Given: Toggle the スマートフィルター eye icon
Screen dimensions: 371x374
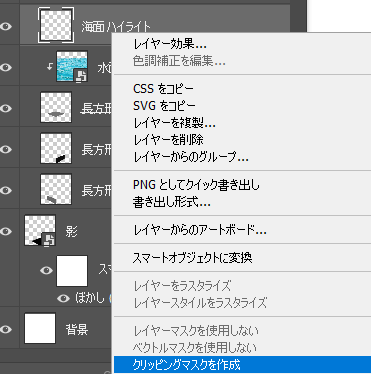Looking at the screenshot, I should [46, 270].
